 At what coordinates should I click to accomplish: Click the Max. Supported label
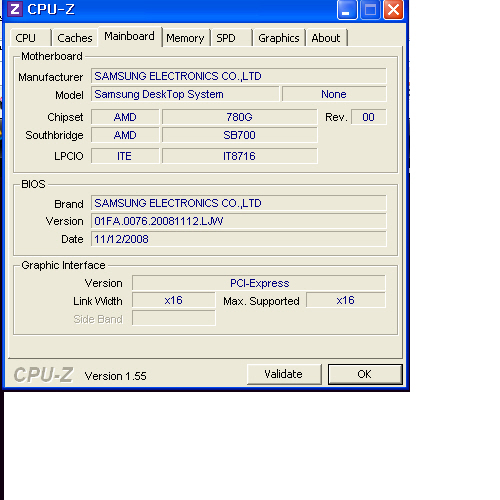point(261,301)
